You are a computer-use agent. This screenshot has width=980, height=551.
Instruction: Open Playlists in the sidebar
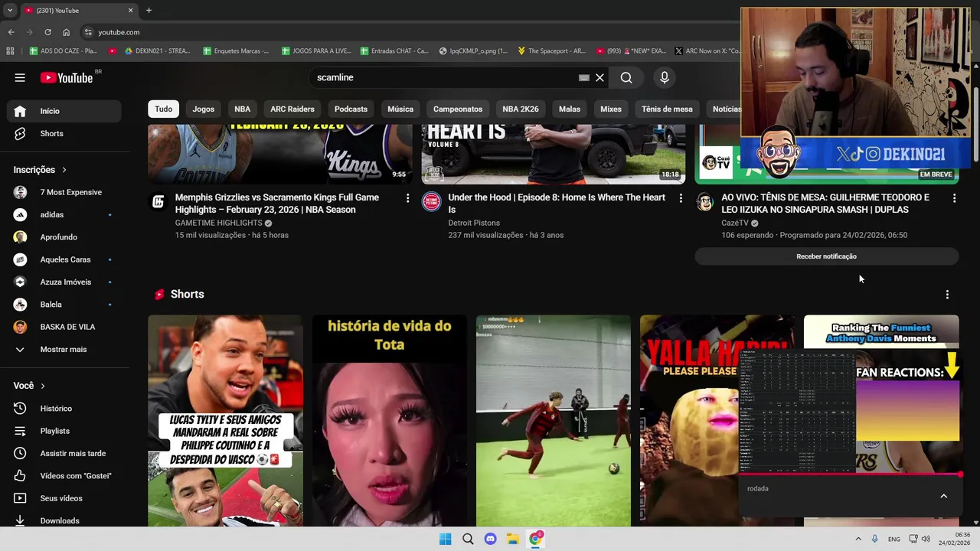pyautogui.click(x=64, y=431)
